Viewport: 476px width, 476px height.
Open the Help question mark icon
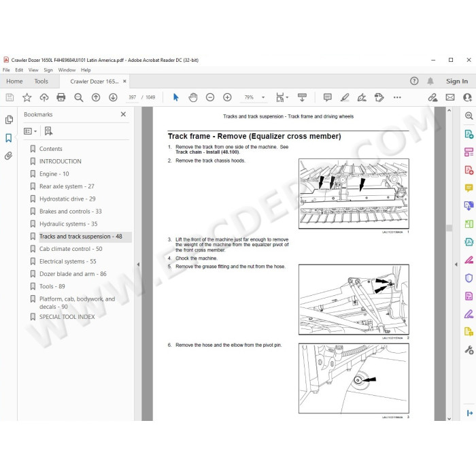414,81
